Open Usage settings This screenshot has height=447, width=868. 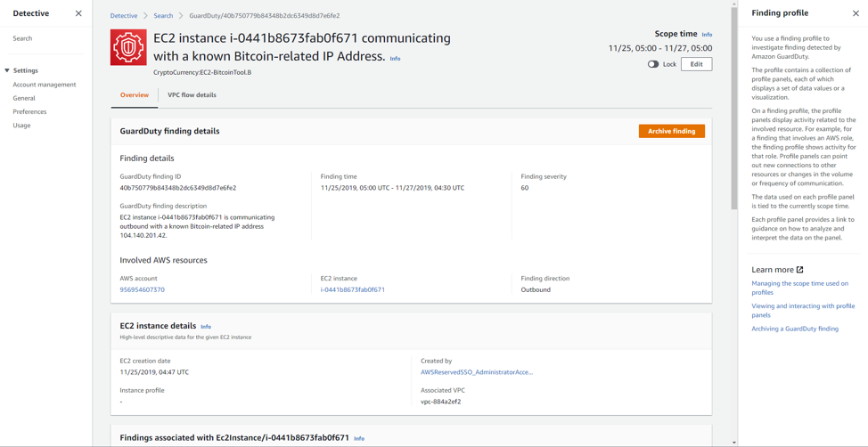21,125
